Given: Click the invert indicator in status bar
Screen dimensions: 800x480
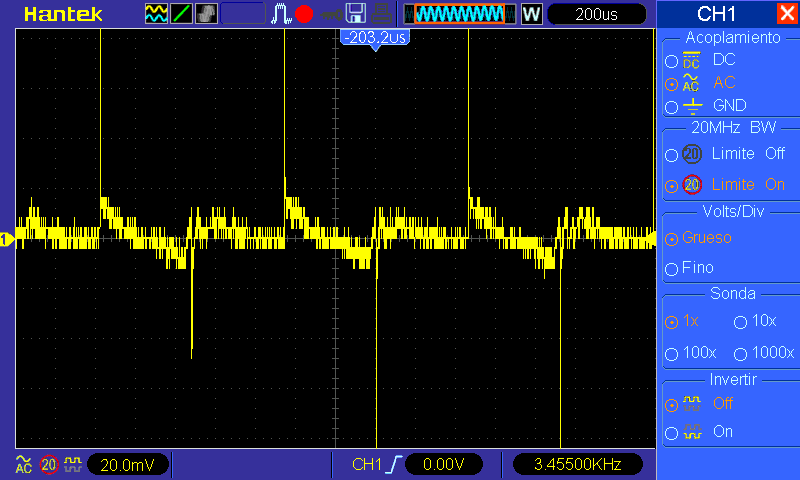Looking at the screenshot, I should click(x=73, y=464).
